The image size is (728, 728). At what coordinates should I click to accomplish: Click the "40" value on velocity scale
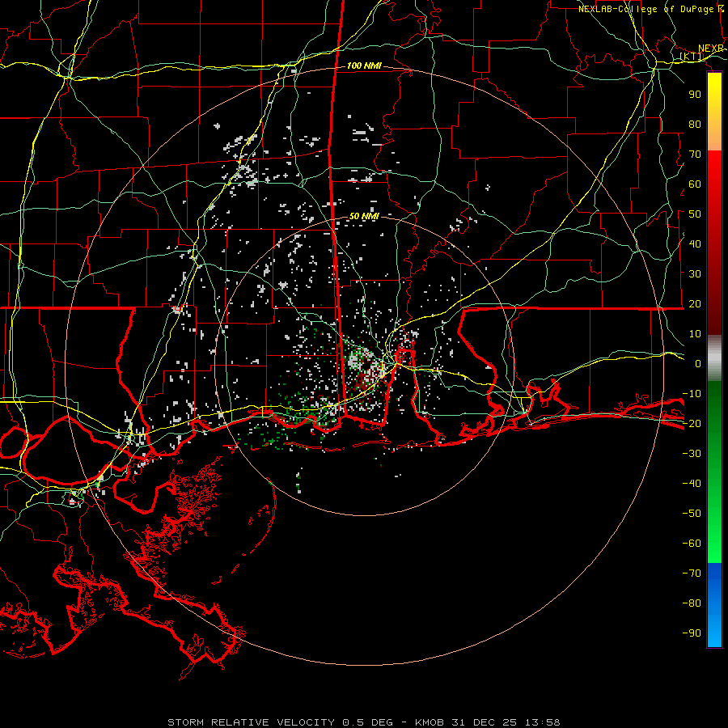pos(695,244)
